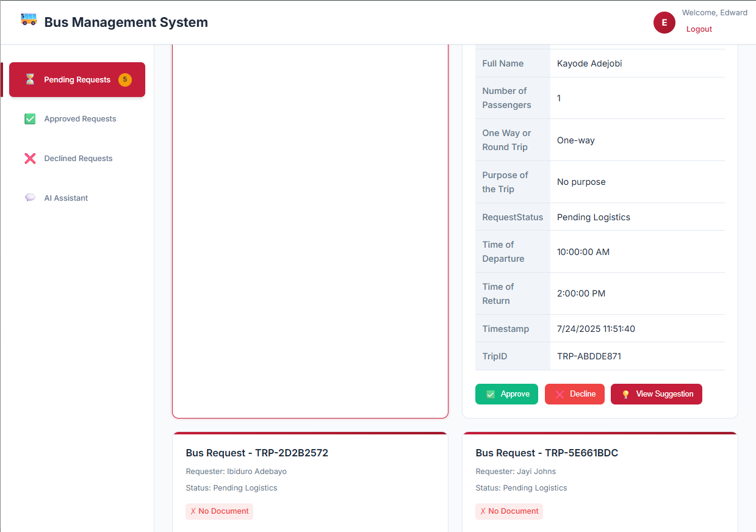Select the red X Declined Requests icon
The image size is (756, 532).
(29, 158)
